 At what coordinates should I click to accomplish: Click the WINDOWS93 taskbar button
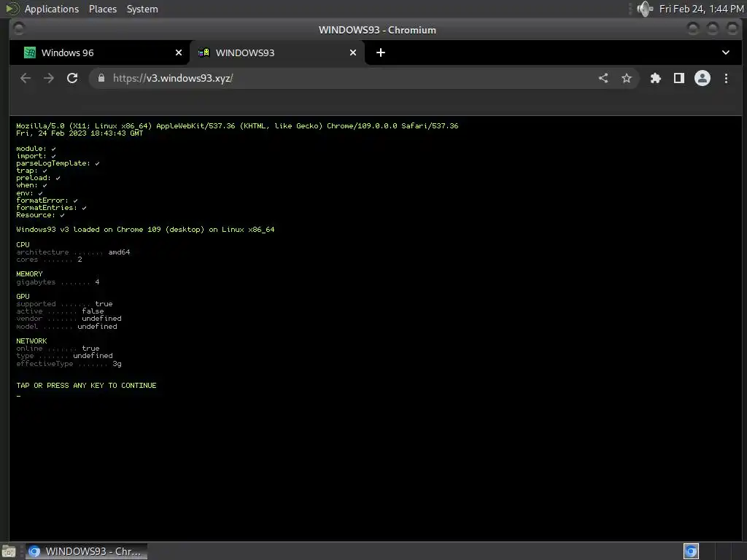coord(86,551)
